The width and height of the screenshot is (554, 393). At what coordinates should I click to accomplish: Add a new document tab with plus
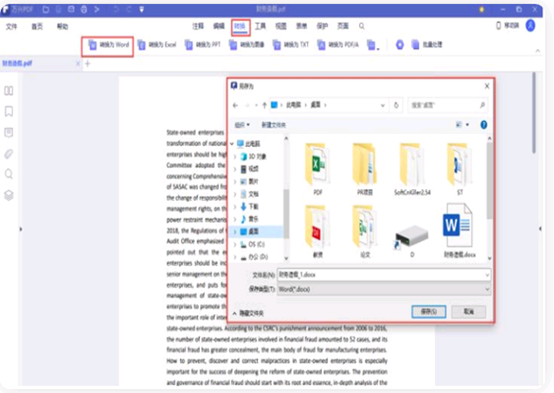click(x=88, y=64)
